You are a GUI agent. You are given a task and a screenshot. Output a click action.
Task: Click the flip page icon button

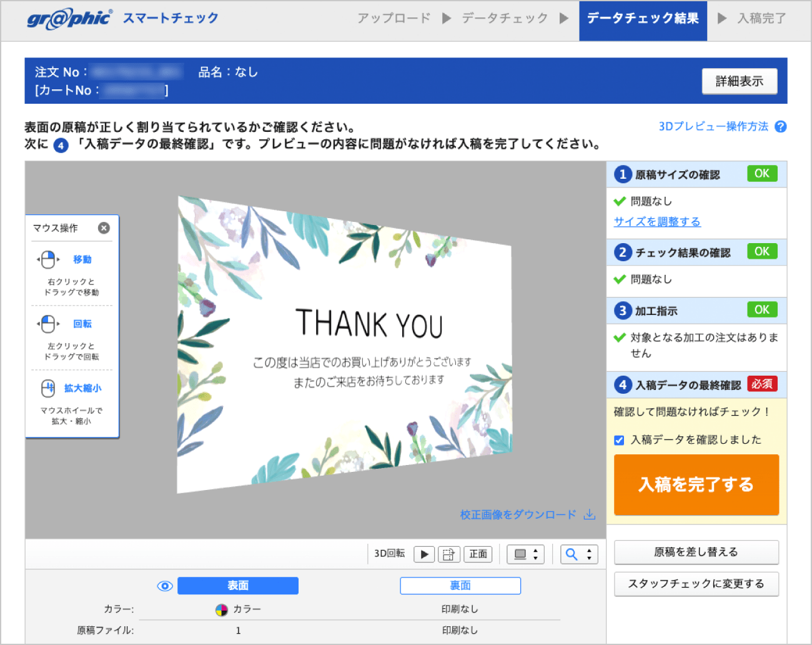449,554
